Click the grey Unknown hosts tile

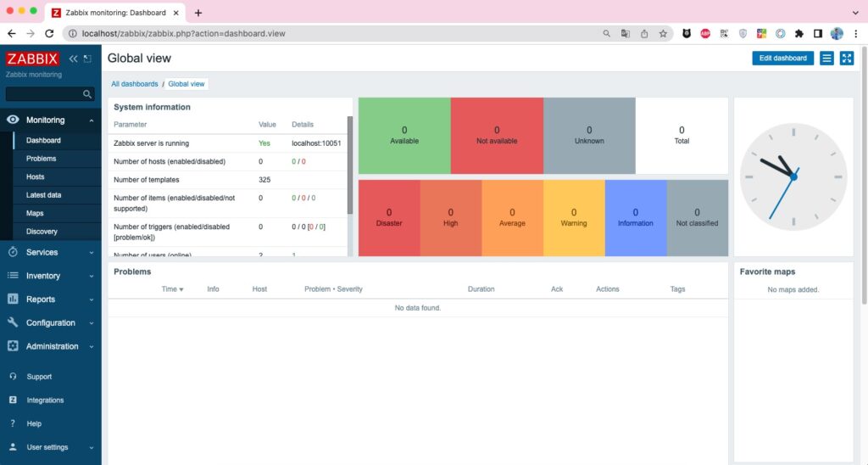click(589, 136)
